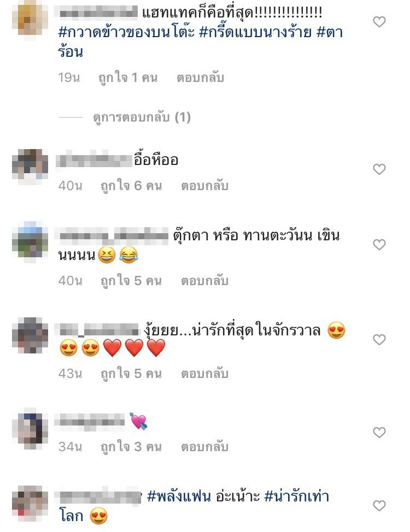Screen dimensions: 410x532
Task: Like the comment with the long exclamation marks
Action: (379, 22)
